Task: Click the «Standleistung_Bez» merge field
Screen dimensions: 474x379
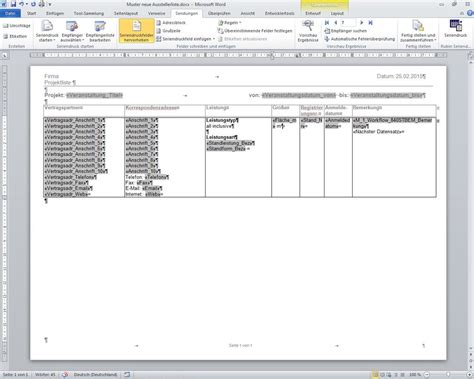Action: point(229,143)
